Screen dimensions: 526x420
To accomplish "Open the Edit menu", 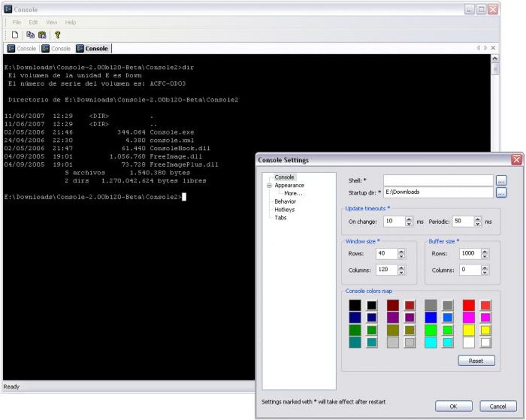I will [x=33, y=22].
